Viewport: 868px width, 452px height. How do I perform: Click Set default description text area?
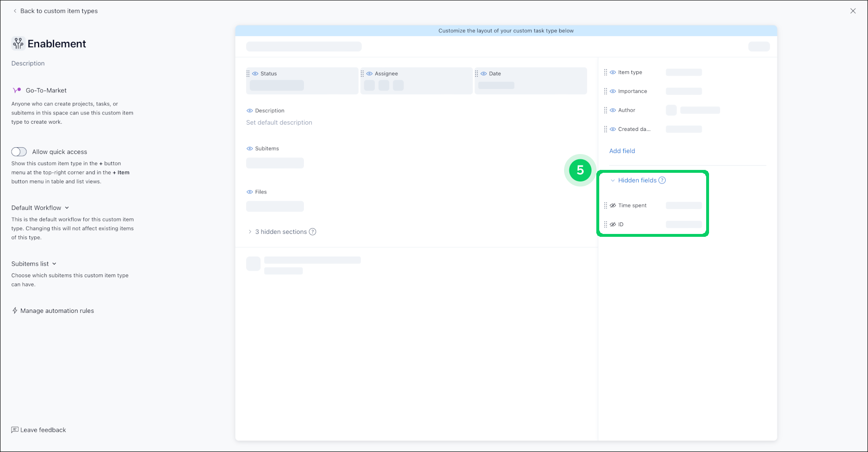(x=279, y=123)
